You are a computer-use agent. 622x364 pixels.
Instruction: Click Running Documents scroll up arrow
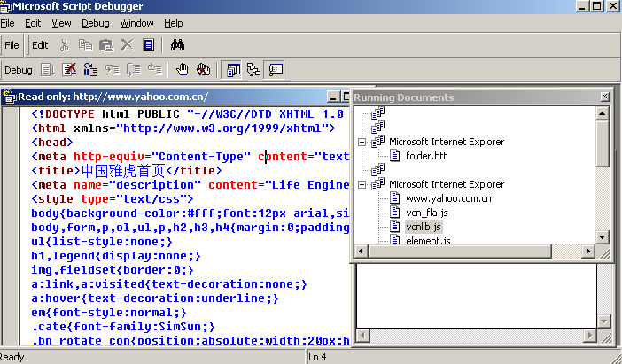(x=603, y=113)
